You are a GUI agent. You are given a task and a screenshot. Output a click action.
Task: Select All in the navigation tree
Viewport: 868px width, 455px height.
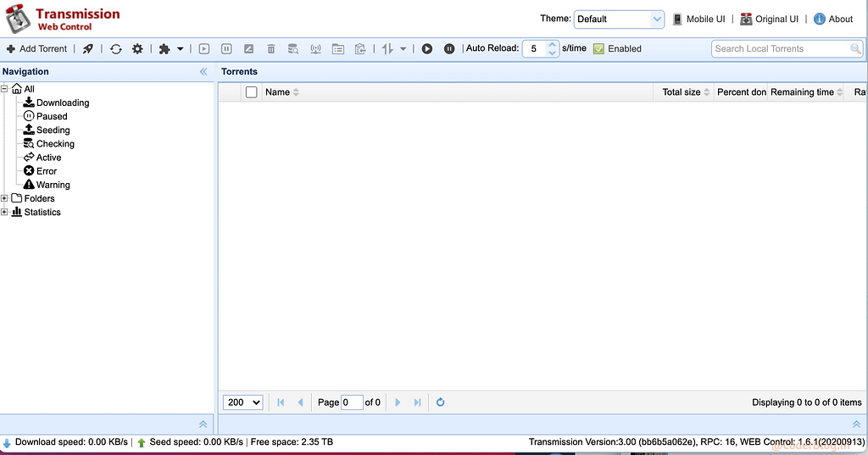pyautogui.click(x=30, y=89)
